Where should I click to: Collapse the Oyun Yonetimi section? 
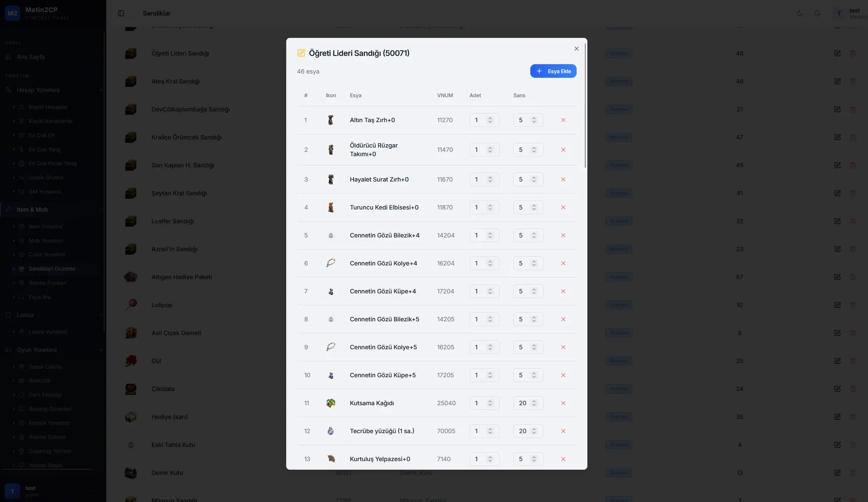pyautogui.click(x=101, y=350)
